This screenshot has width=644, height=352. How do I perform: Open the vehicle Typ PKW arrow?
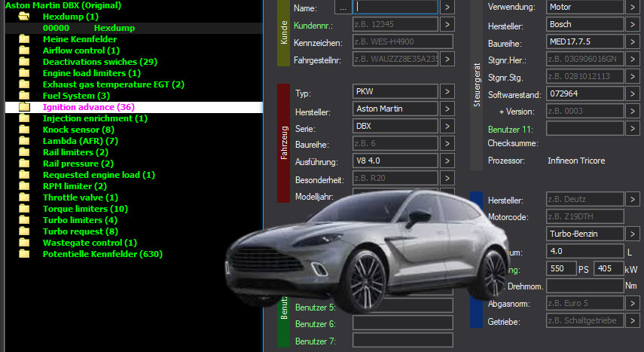coord(447,91)
